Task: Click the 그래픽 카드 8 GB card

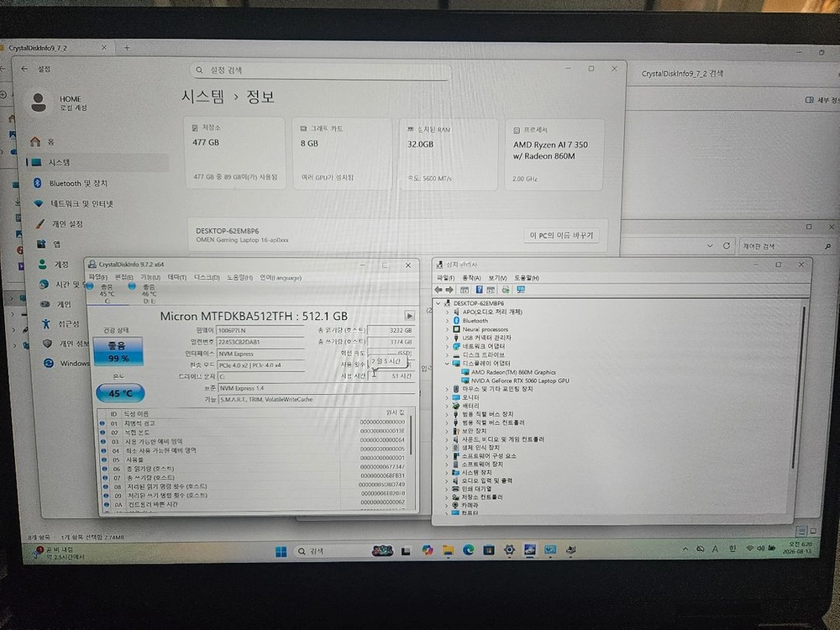Action: click(x=341, y=154)
